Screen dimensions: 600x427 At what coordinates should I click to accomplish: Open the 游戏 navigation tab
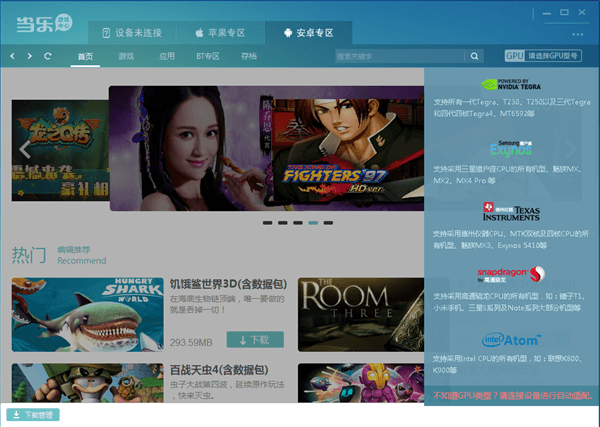coord(126,56)
